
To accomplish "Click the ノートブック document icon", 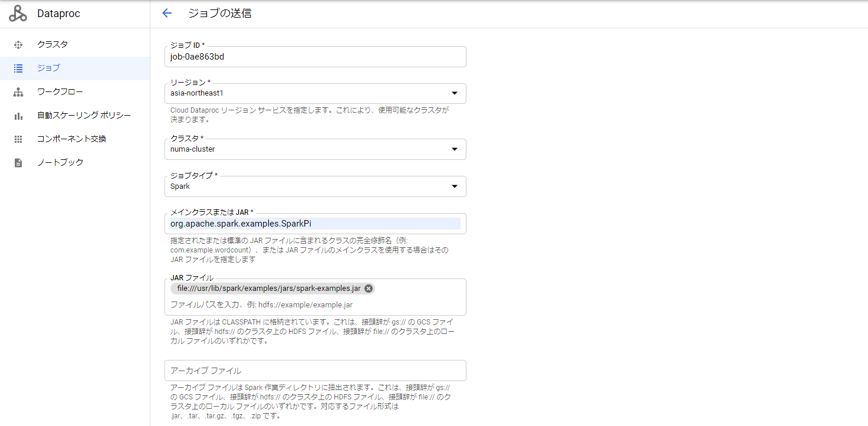I will tap(18, 162).
